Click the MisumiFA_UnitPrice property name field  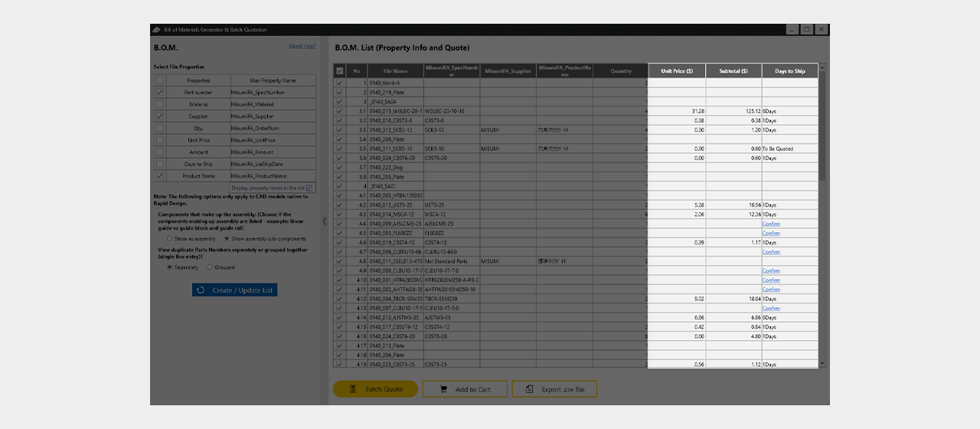(x=273, y=140)
